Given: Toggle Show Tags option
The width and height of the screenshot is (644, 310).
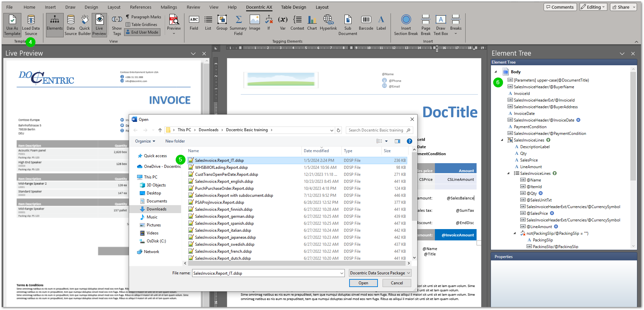Looking at the screenshot, I should coord(117,25).
